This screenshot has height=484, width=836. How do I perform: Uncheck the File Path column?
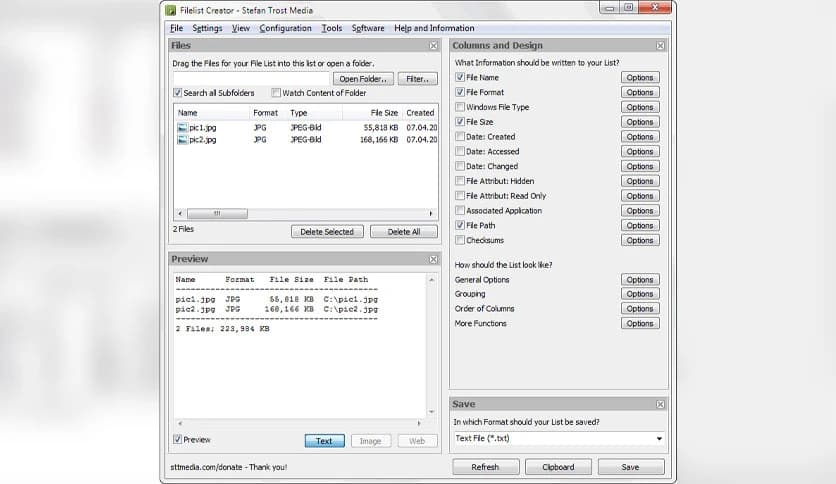460,225
